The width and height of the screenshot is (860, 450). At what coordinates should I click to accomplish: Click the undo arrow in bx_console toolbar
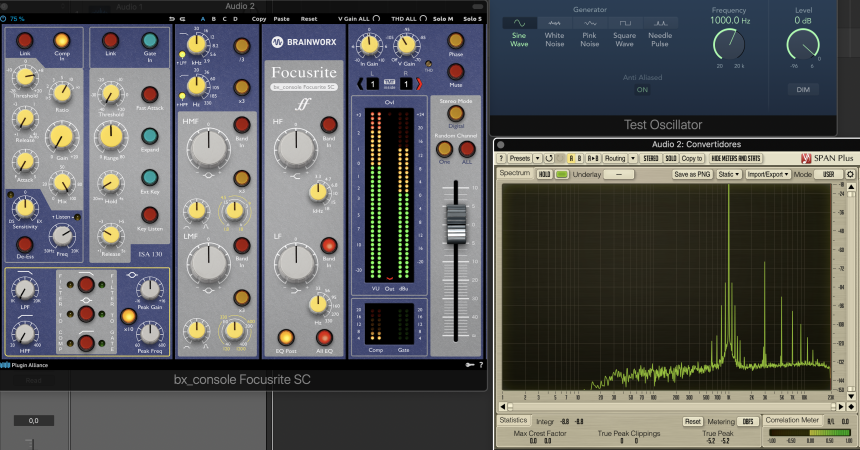(172, 19)
